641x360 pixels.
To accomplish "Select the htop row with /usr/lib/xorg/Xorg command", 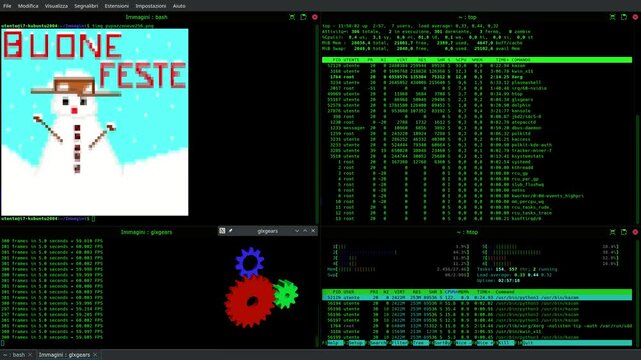I will click(477, 326).
